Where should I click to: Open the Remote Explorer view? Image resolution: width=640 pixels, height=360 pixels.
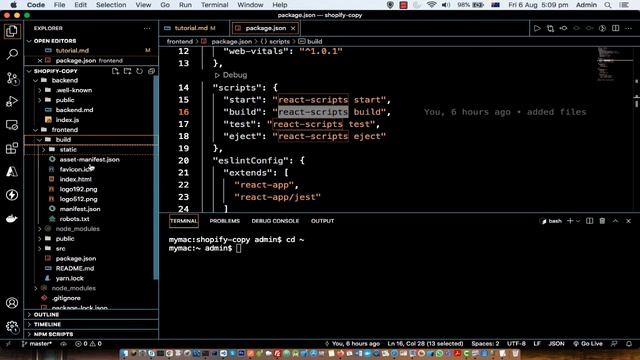[12, 124]
